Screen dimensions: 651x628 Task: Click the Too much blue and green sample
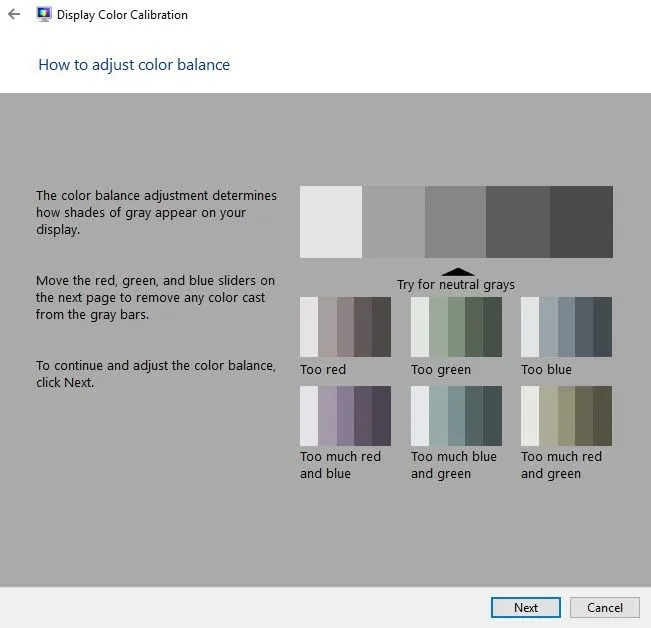click(456, 416)
